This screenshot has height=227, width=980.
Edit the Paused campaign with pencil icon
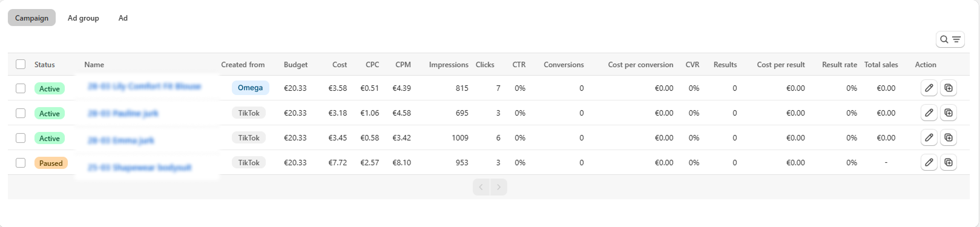pos(929,162)
